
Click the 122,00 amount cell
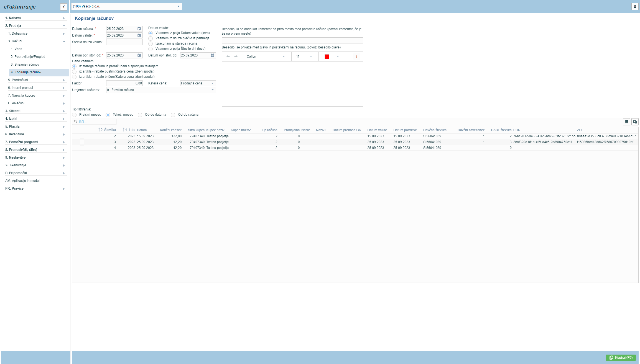tap(176, 136)
